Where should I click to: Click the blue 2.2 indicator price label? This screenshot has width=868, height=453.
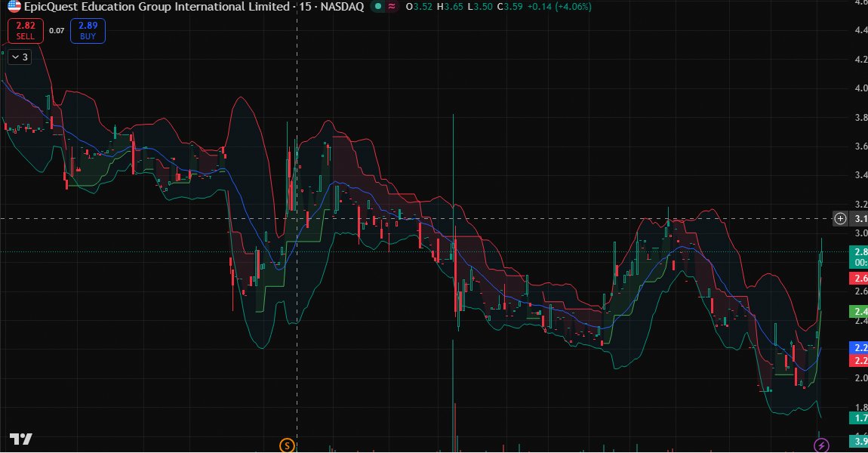pos(859,348)
